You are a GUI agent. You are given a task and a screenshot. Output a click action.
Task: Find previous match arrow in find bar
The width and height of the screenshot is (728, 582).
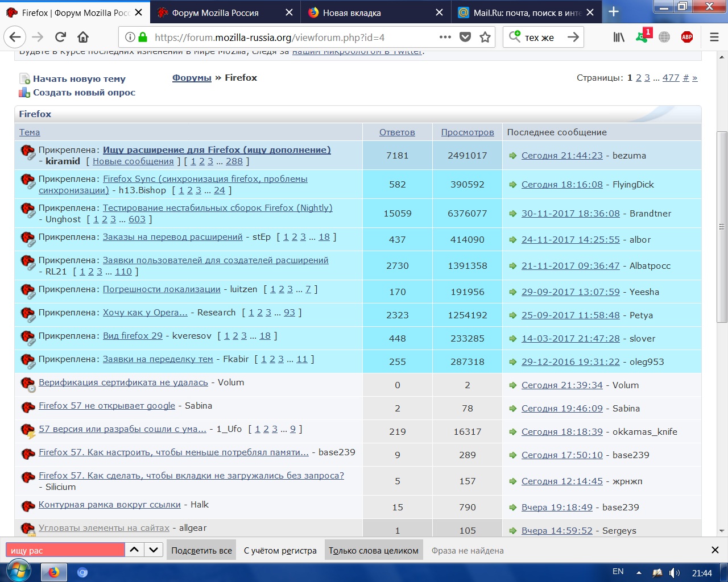click(x=134, y=550)
